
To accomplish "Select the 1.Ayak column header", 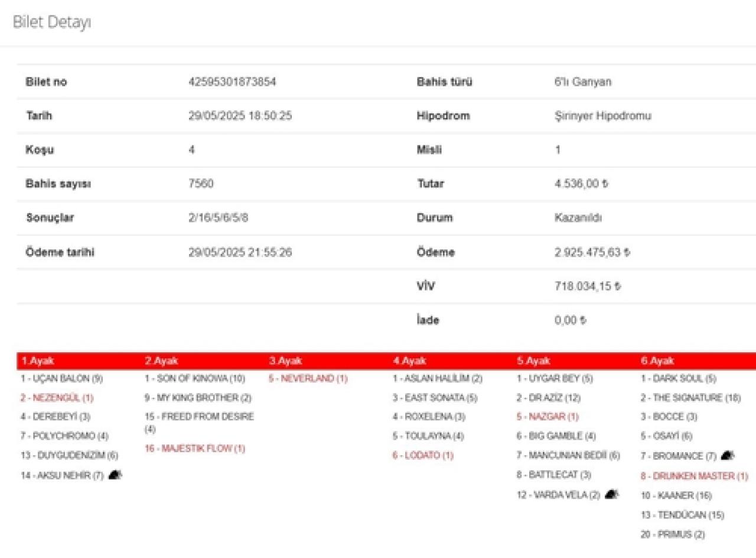I will (x=34, y=361).
